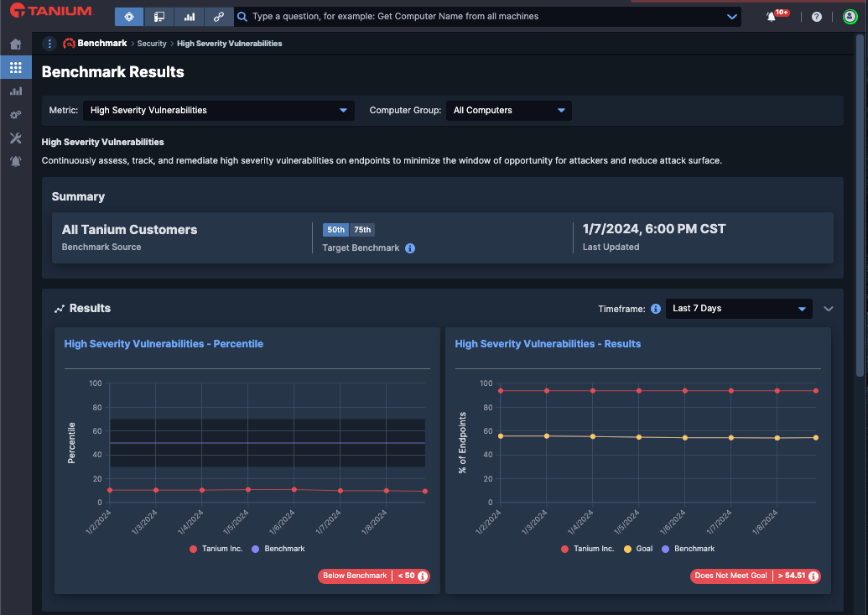
Task: Click the Benchmark Results heading
Action: [113, 72]
